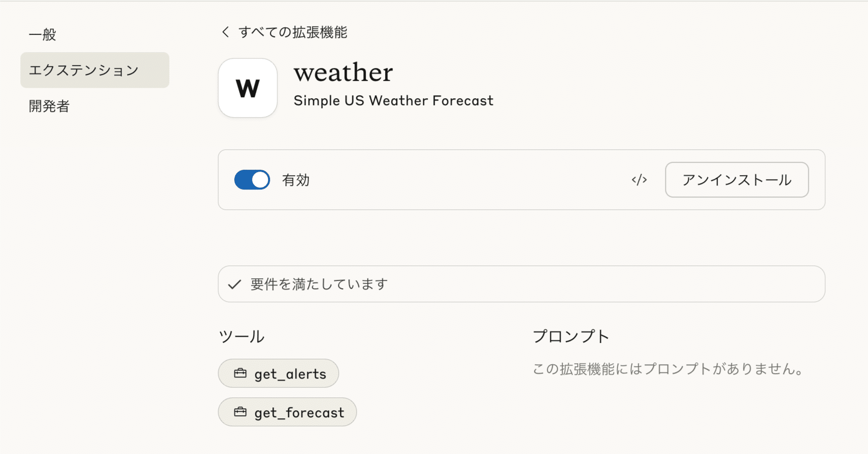
Task: Open the code view via </> icon
Action: click(x=639, y=180)
